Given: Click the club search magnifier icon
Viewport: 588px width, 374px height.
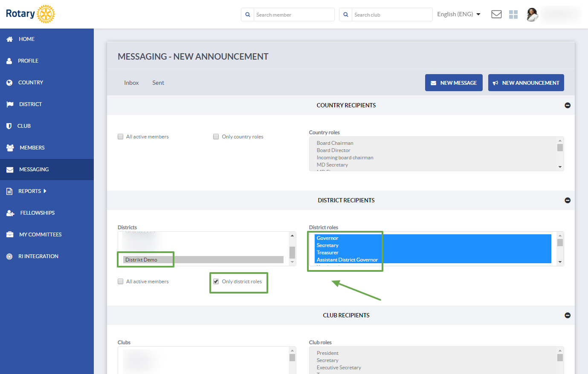Looking at the screenshot, I should coord(346,14).
